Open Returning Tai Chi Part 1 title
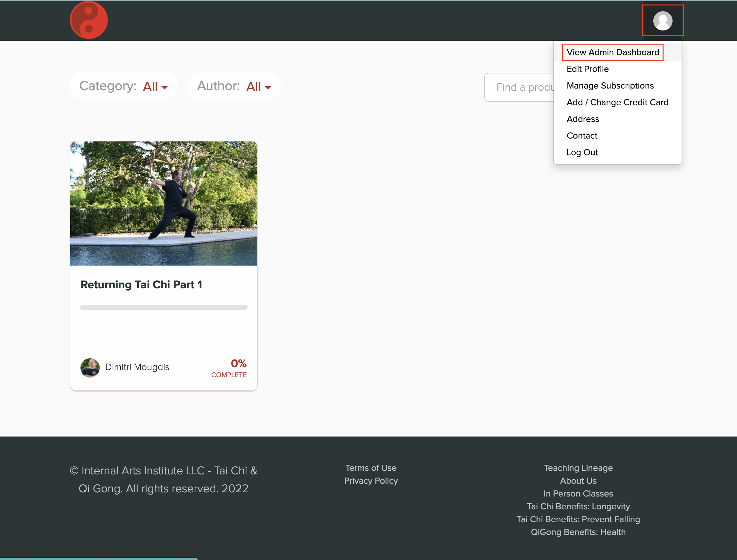 pos(141,285)
